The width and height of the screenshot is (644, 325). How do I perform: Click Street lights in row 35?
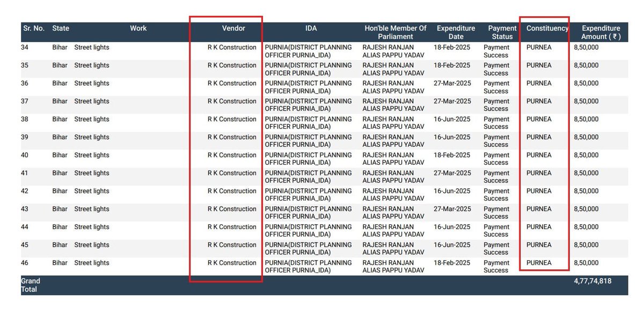92,65
